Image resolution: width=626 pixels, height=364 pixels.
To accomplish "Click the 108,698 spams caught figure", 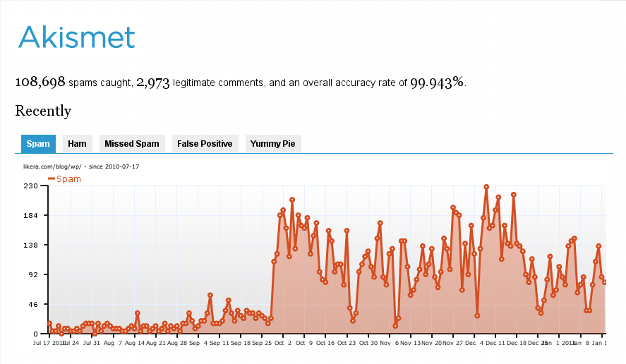I will (40, 82).
